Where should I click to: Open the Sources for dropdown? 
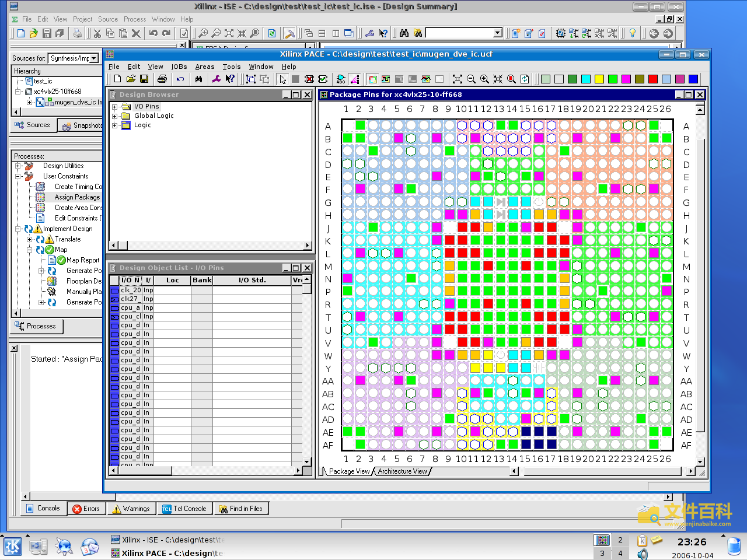coord(93,58)
